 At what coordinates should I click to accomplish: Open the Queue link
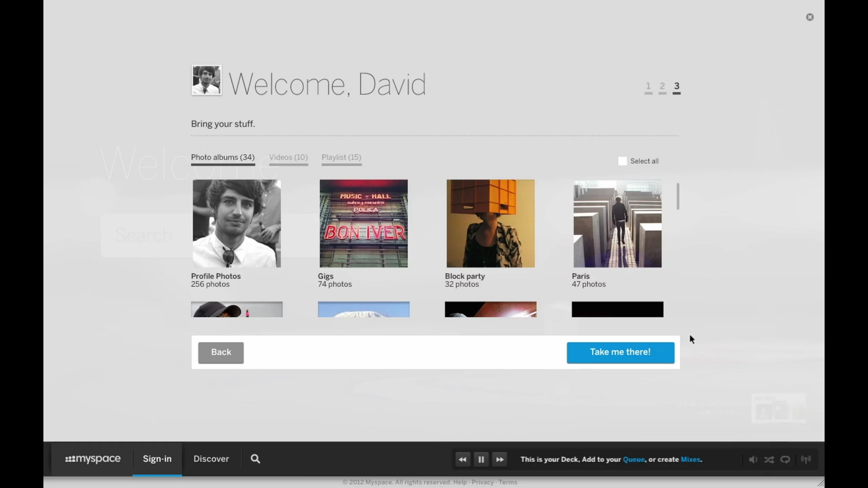tap(634, 459)
